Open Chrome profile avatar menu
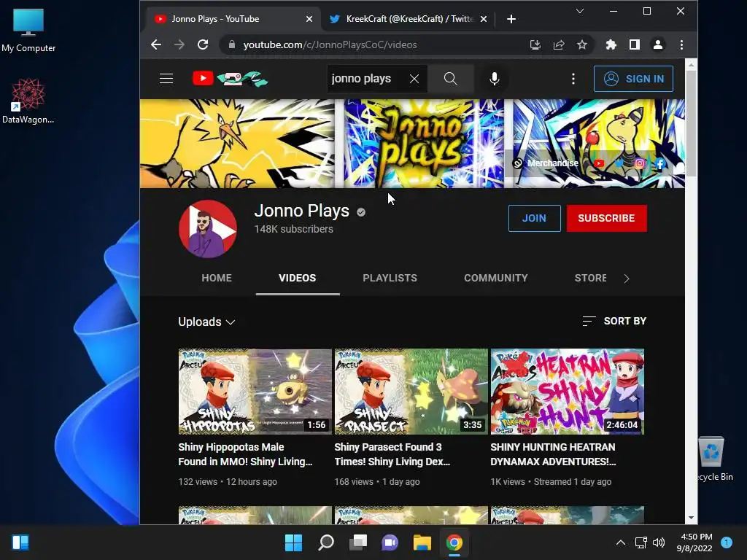 658,44
